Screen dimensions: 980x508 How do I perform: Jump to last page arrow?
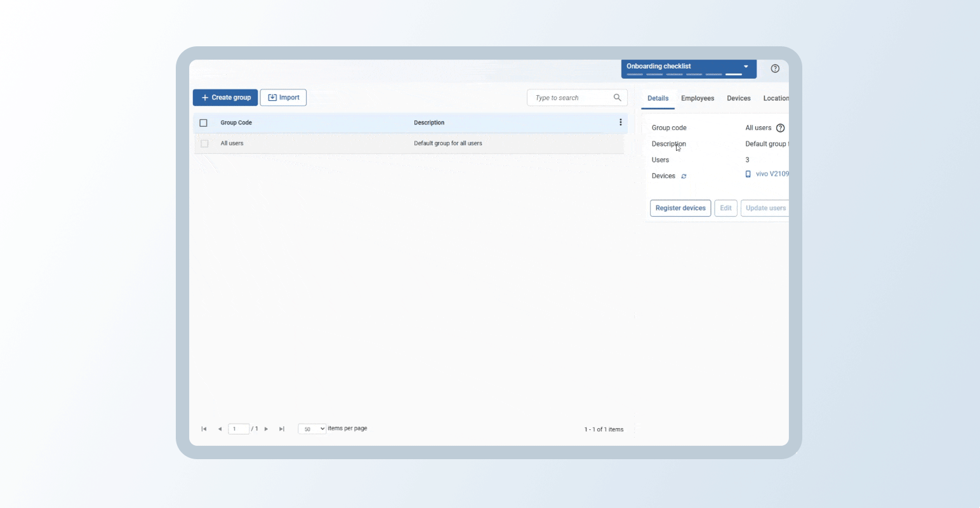[x=282, y=429]
